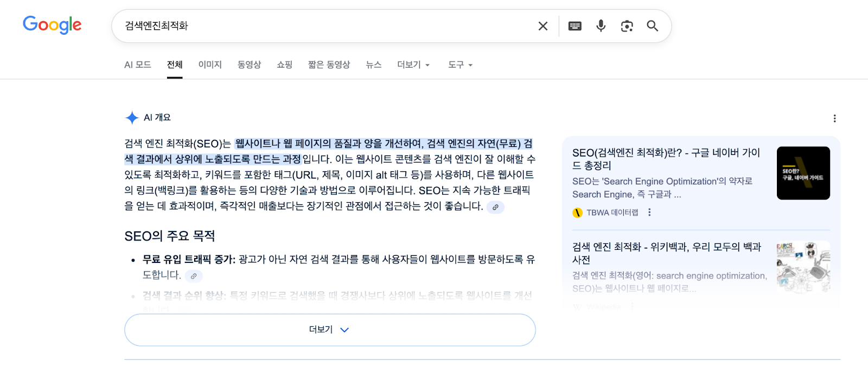Click the SEO란? article thumbnail
The image size is (868, 374).
[x=803, y=173]
